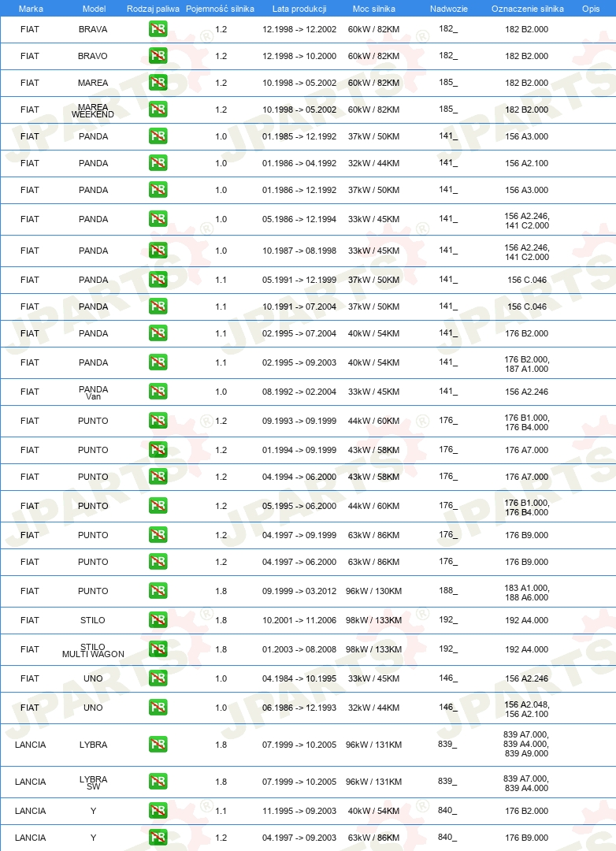616x851 pixels.
Task: Click the LANCIA brand cell in the LYBRA SW row
Action: click(x=31, y=782)
